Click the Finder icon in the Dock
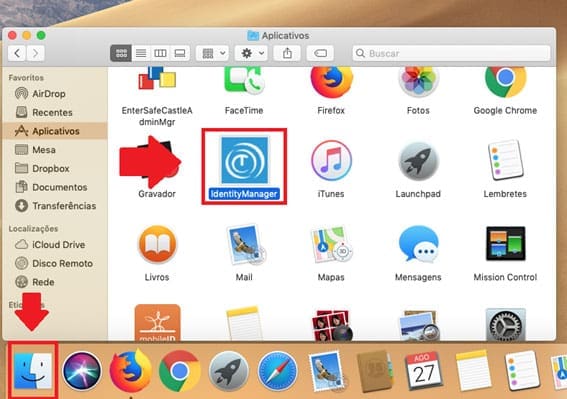 coord(33,370)
